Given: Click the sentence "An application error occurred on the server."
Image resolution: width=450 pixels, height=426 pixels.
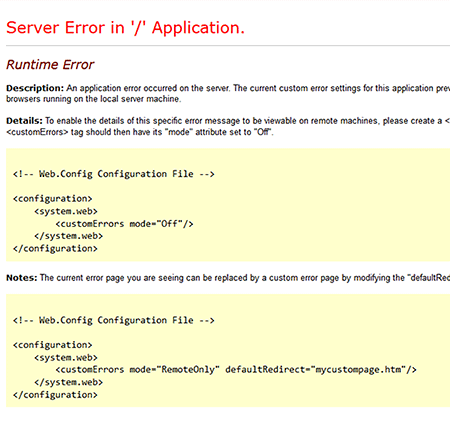Looking at the screenshot, I should click(148, 88).
